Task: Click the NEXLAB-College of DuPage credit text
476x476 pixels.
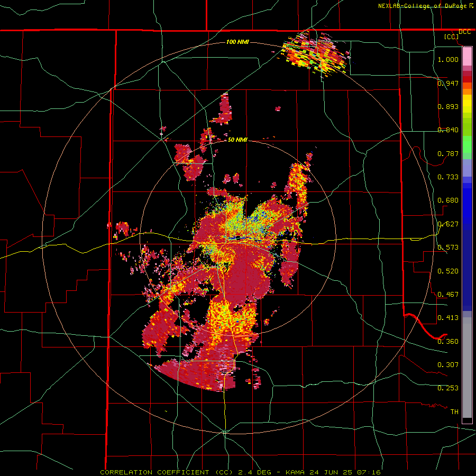Action: coord(422,6)
